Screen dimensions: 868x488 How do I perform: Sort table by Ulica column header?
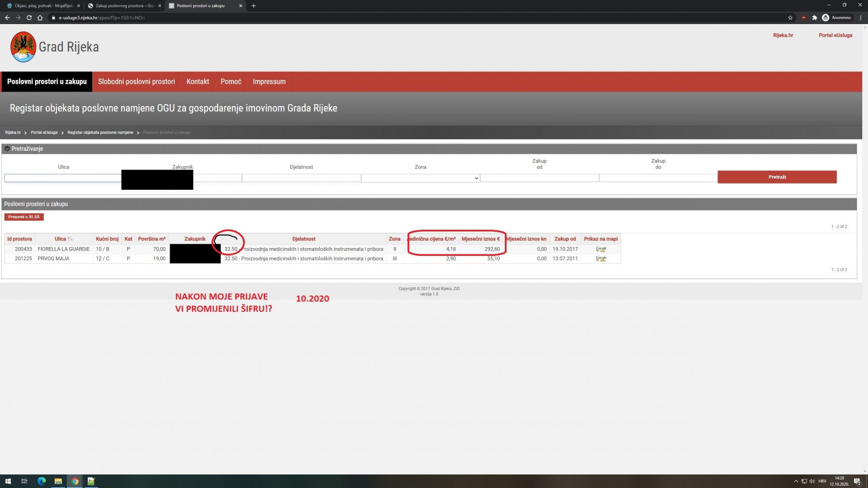pos(61,239)
